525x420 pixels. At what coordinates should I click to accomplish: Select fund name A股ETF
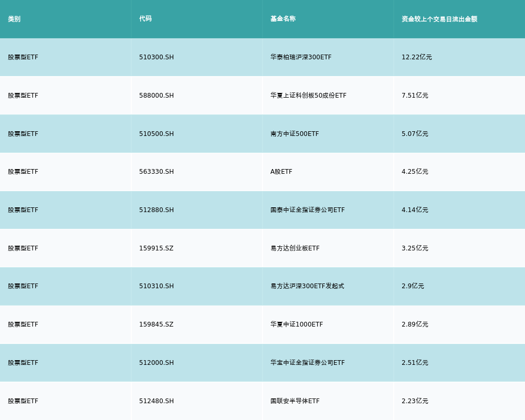click(281, 172)
